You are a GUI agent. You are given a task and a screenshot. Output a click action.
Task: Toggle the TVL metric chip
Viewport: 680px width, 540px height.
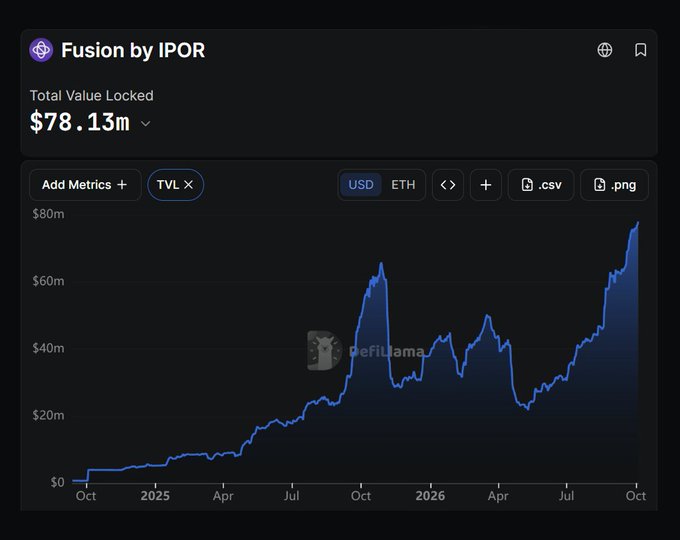click(176, 185)
